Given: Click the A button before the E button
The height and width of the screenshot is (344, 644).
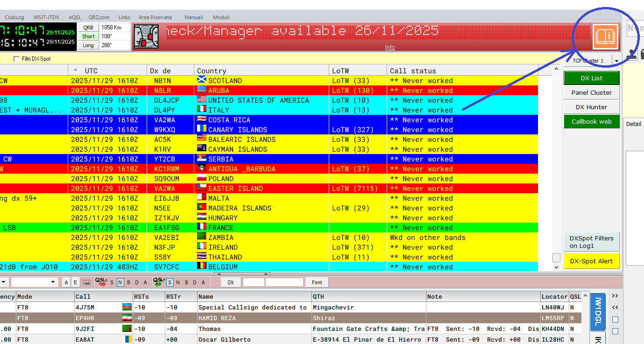Looking at the screenshot, I should tap(66, 282).
